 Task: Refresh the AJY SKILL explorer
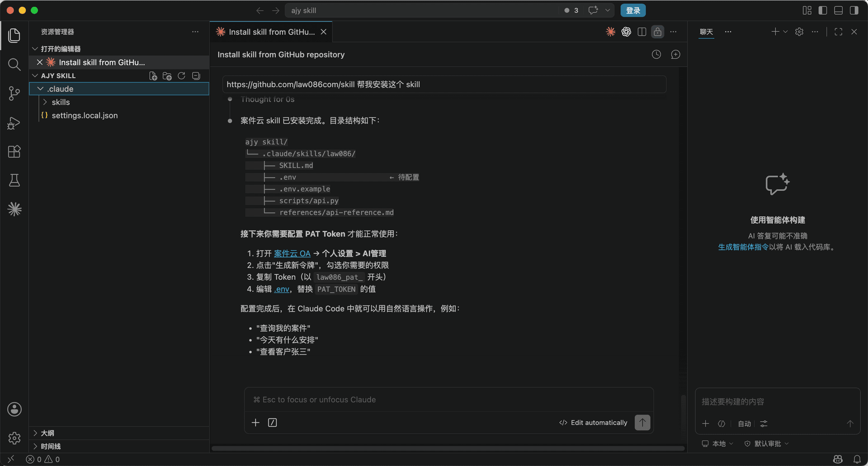tap(182, 76)
